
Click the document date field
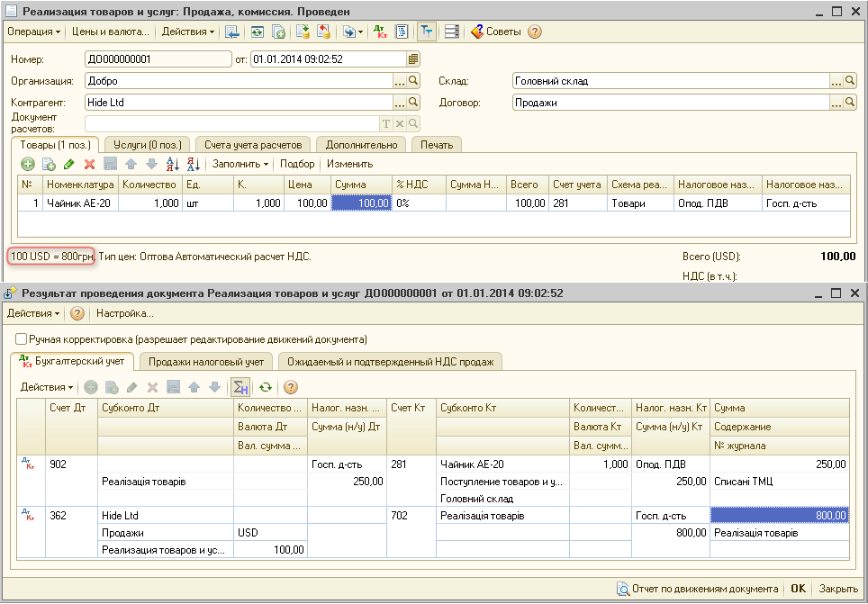(329, 59)
